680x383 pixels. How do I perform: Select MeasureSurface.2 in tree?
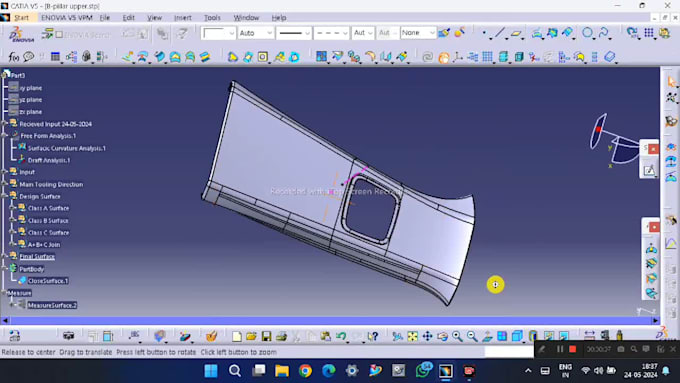click(52, 305)
